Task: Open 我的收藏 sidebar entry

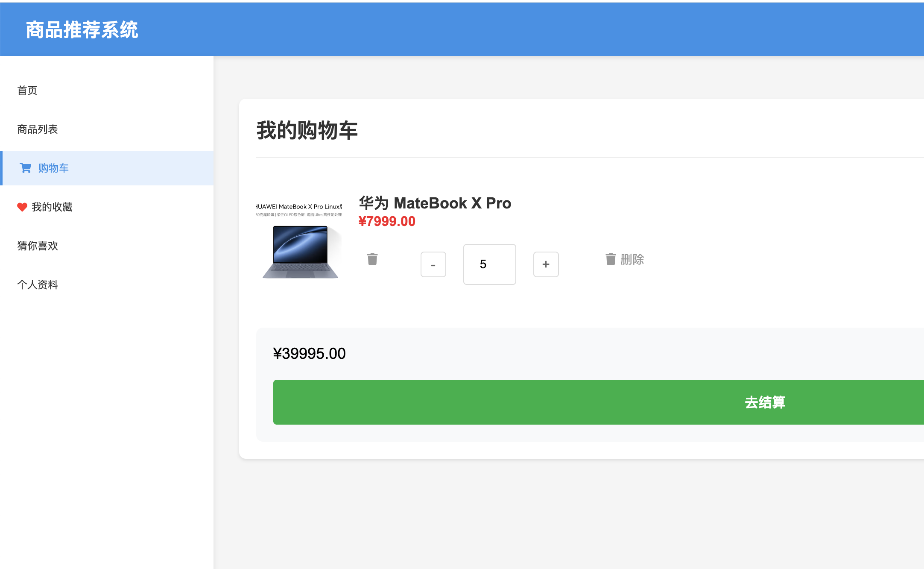Action: click(x=52, y=207)
